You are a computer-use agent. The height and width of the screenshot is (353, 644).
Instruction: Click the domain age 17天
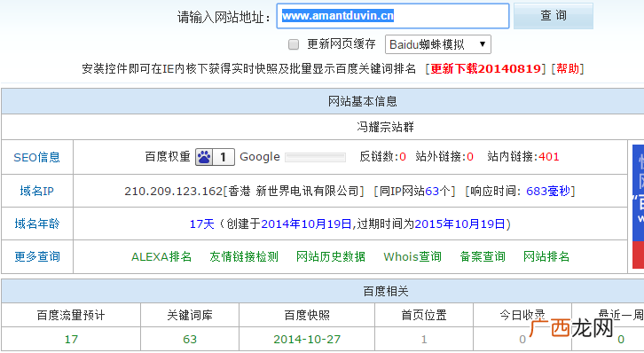[201, 224]
